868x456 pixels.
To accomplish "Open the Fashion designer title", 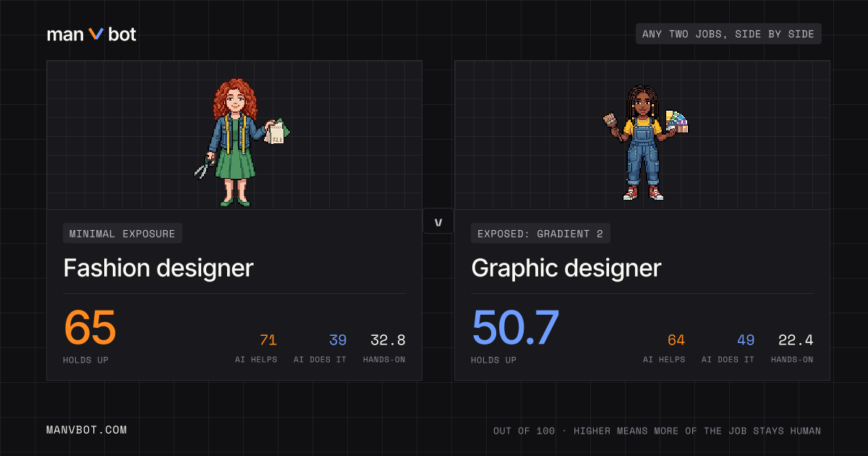I will tap(158, 268).
